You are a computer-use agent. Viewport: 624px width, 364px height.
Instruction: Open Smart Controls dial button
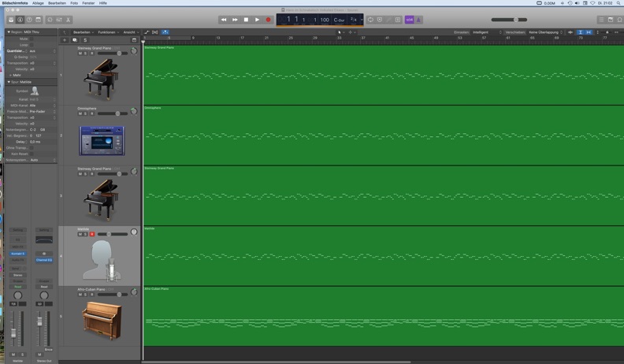(x=50, y=20)
